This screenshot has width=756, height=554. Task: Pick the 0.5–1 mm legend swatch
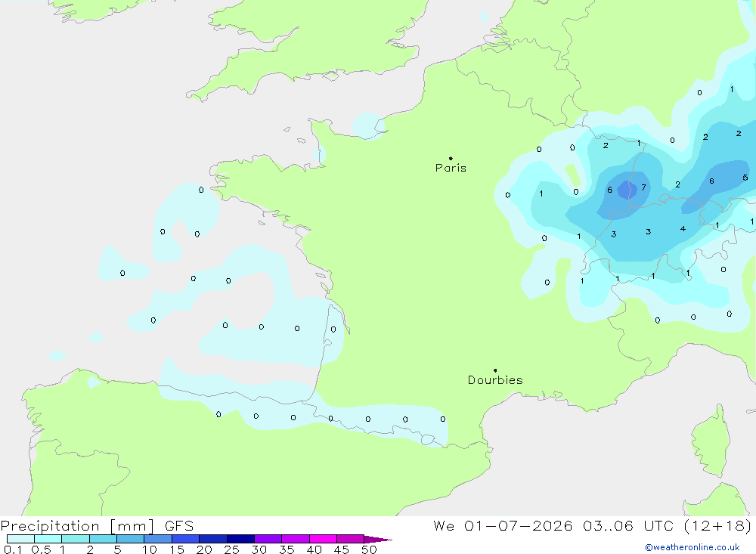pos(48,539)
